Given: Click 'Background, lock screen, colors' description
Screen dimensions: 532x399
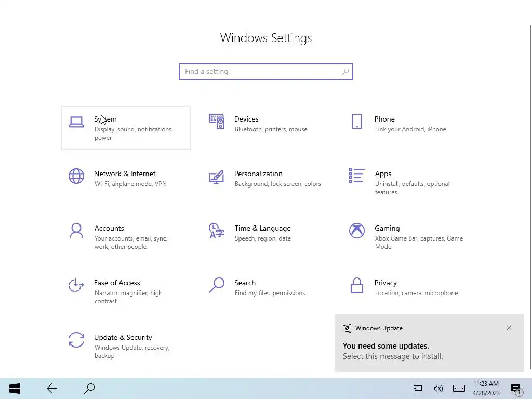Looking at the screenshot, I should 277,184.
